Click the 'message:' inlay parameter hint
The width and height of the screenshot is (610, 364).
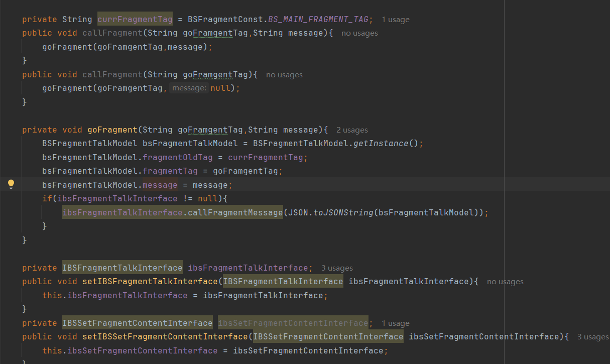[x=189, y=88]
